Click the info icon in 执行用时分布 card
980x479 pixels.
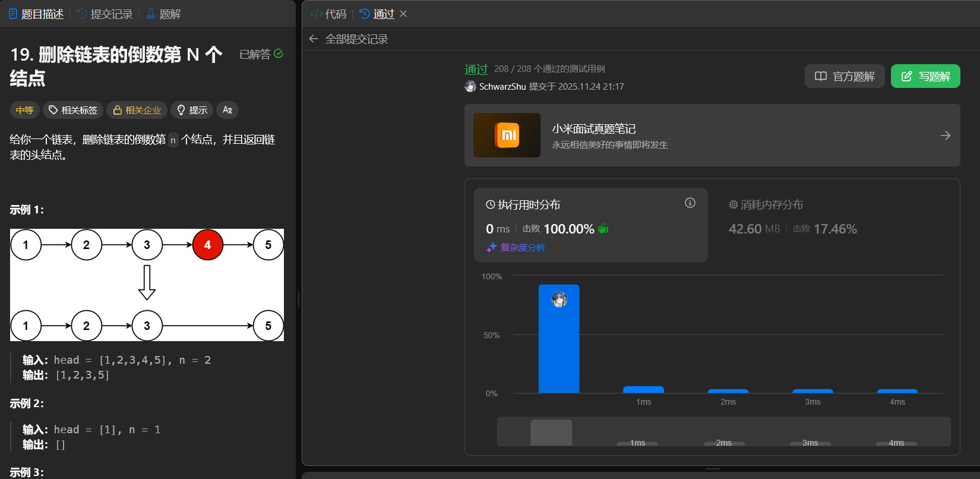[x=690, y=203]
